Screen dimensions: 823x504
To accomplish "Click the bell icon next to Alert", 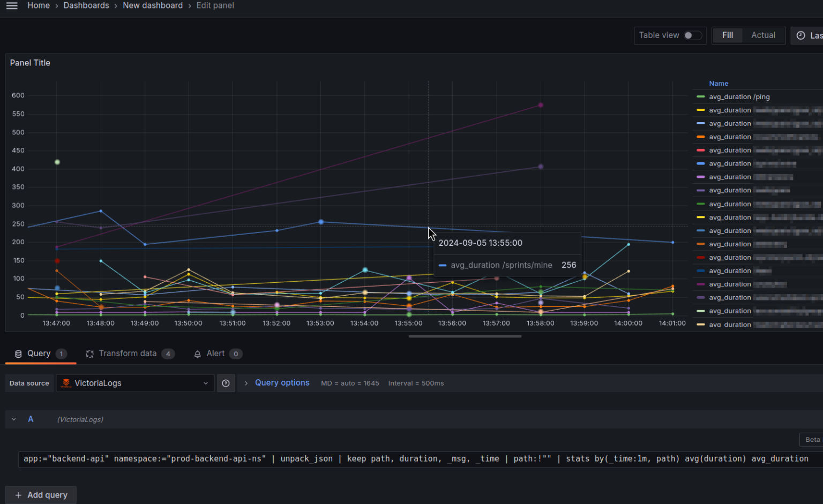I will coord(198,353).
